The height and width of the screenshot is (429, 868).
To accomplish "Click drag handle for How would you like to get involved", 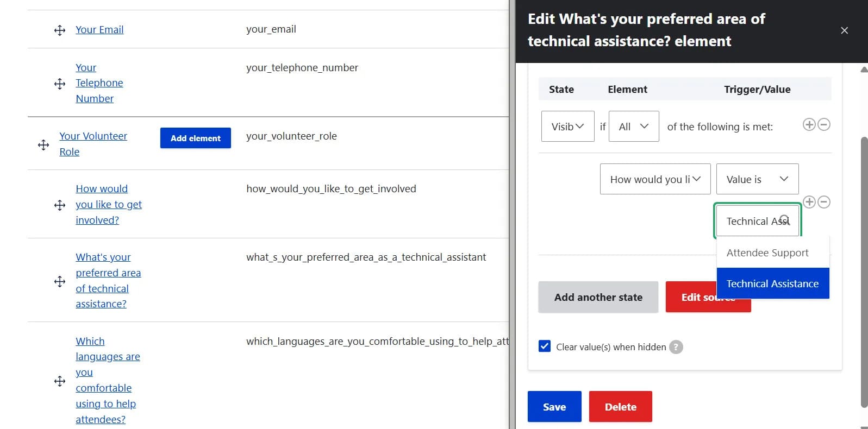I will (60, 205).
